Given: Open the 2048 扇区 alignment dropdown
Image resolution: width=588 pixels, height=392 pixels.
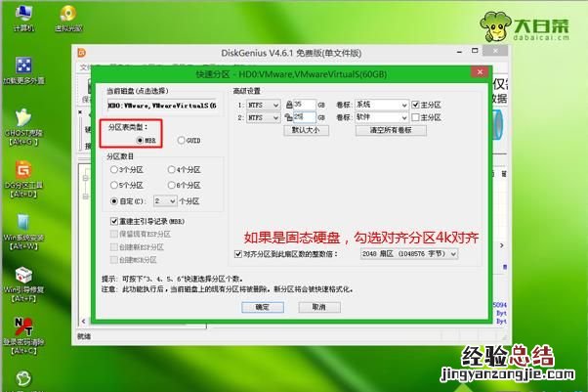Looking at the screenshot, I should click(409, 254).
